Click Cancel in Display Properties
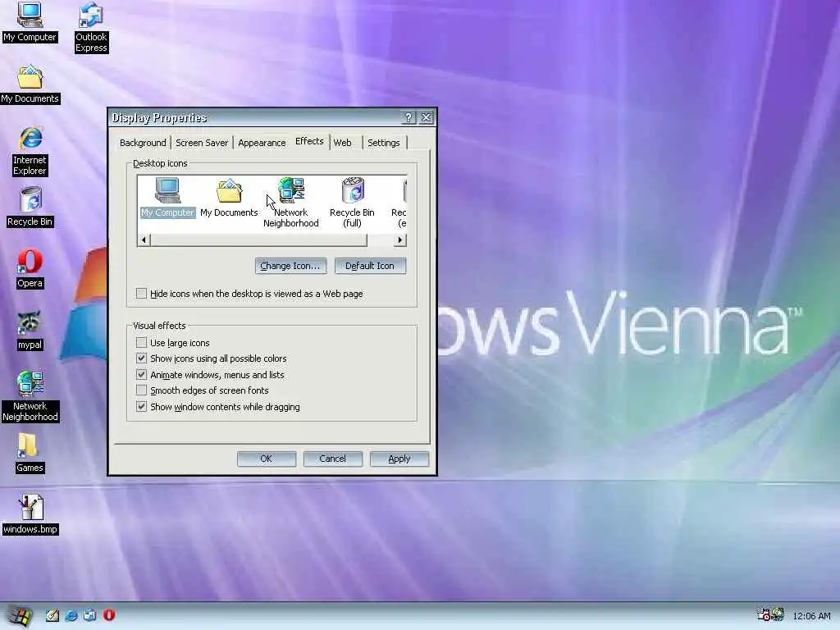840x630 pixels. click(x=333, y=459)
